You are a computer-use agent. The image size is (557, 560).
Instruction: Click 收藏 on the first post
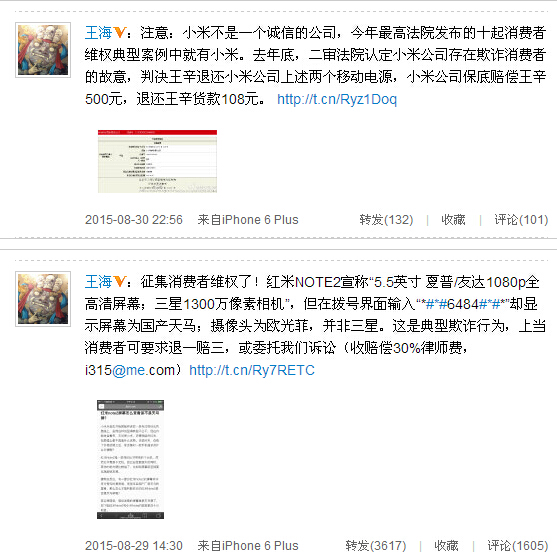pyautogui.click(x=453, y=220)
